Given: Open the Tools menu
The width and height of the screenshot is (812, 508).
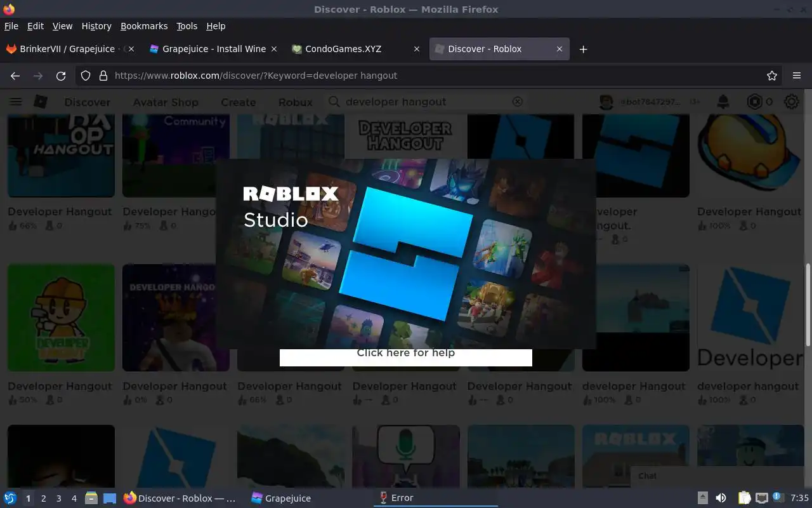Looking at the screenshot, I should [x=187, y=26].
